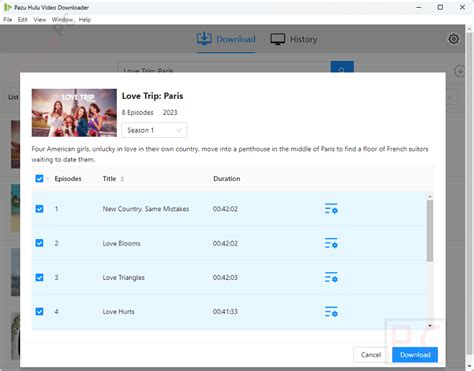Click the Love Trip: Paris heading
The width and height of the screenshot is (474, 371).
click(x=152, y=96)
